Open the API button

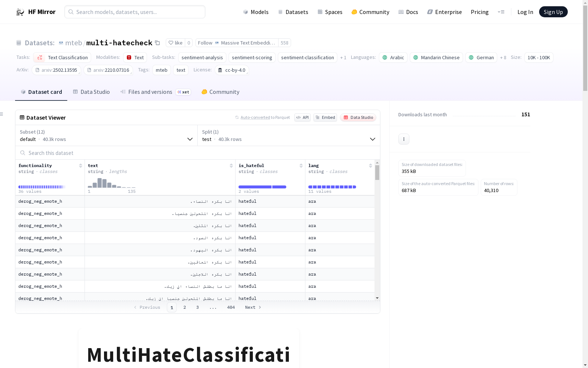pos(302,117)
